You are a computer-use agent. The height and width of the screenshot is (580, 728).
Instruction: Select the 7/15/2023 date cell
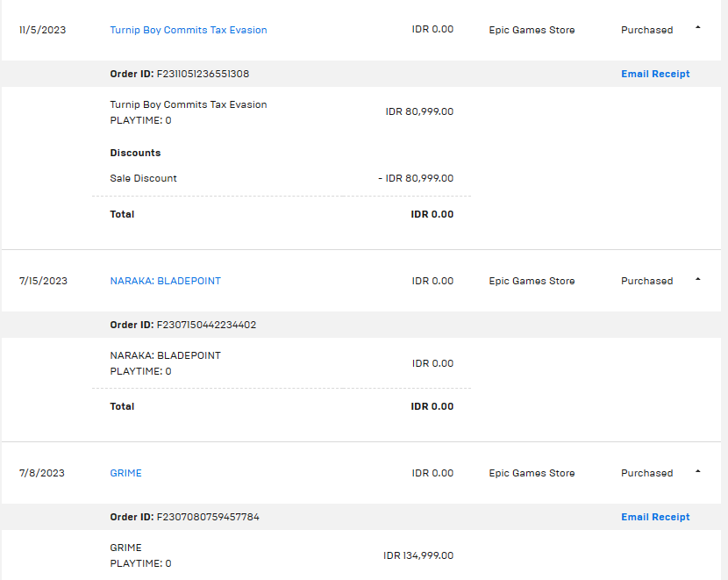43,281
